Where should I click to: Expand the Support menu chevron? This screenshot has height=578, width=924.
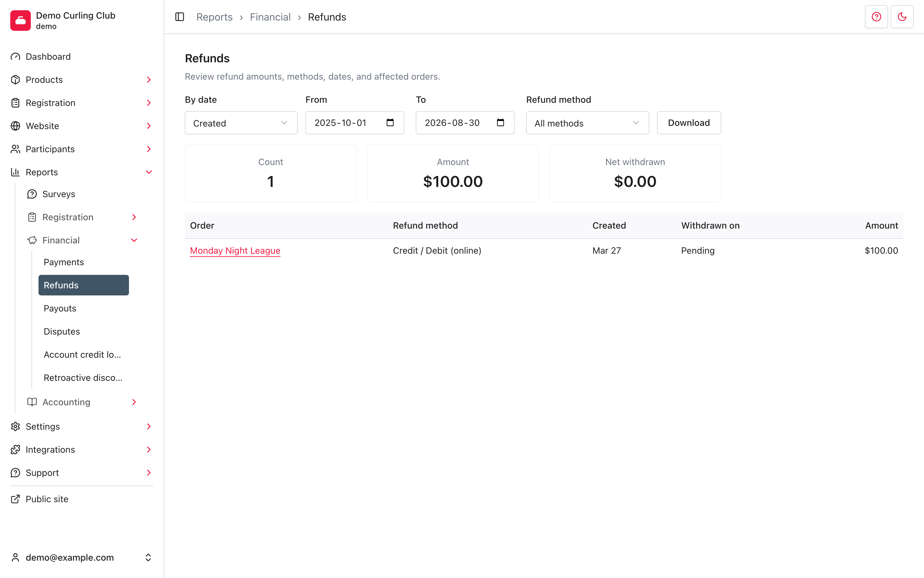(x=149, y=472)
